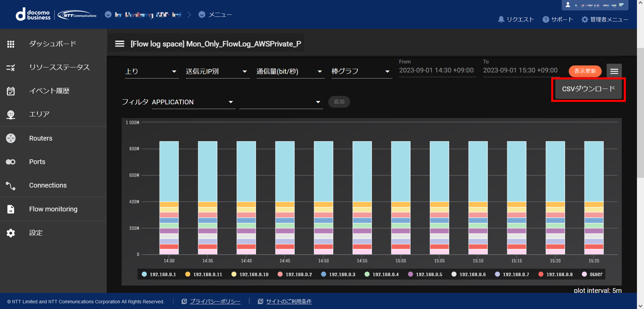Open the empty filter value dropdown

[281, 102]
